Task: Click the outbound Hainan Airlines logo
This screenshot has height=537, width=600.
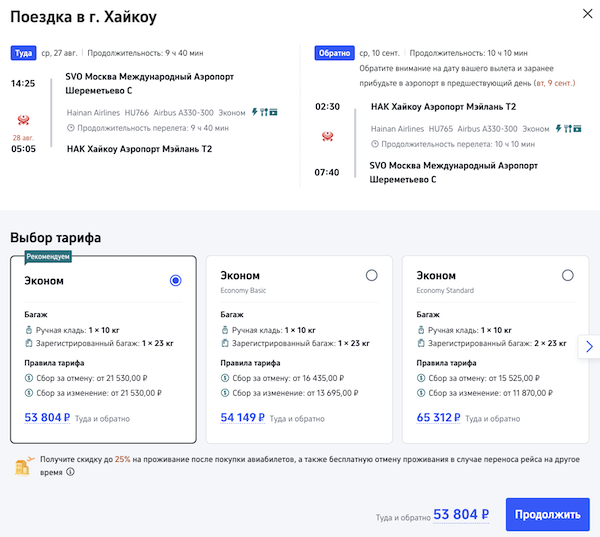Action: point(24,121)
